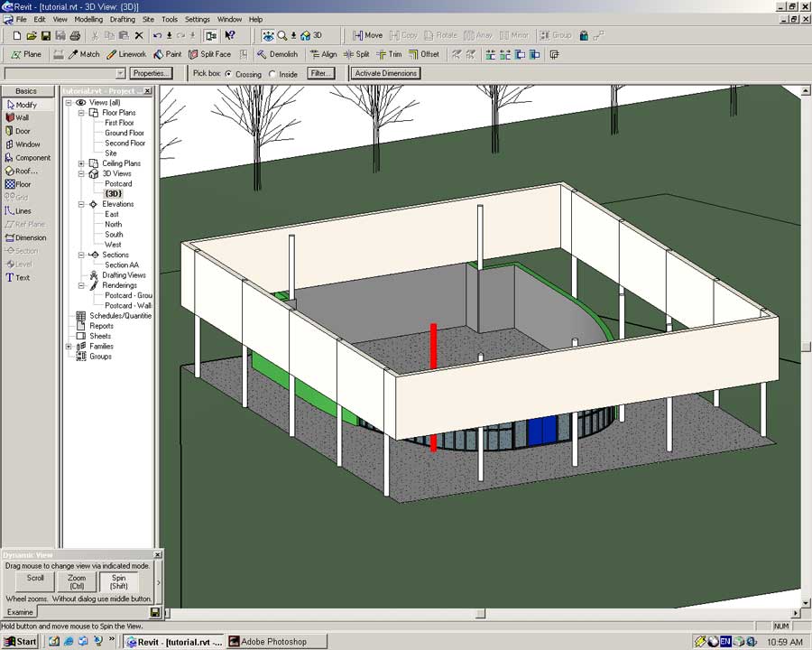Collapse the 3D Views branch
Image resolution: width=812 pixels, height=650 pixels.
81,173
